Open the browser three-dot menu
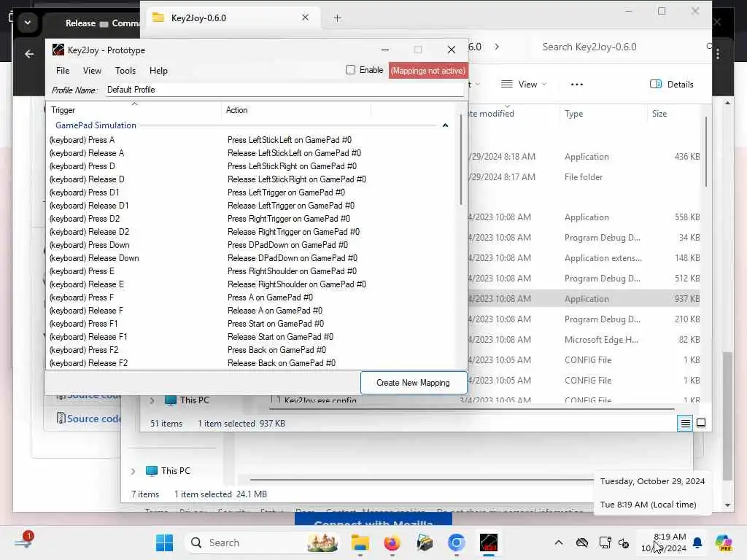 coord(718,54)
